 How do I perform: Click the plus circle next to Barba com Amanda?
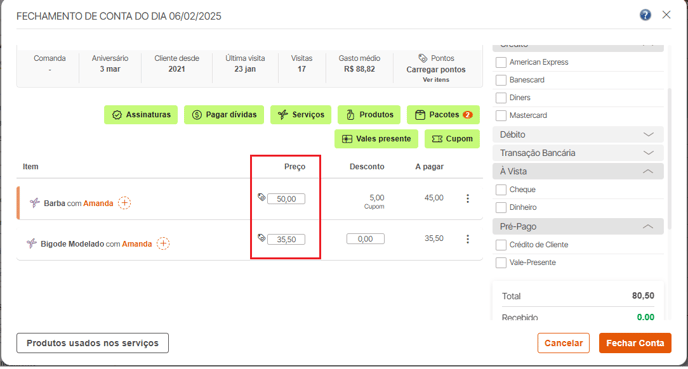click(125, 203)
